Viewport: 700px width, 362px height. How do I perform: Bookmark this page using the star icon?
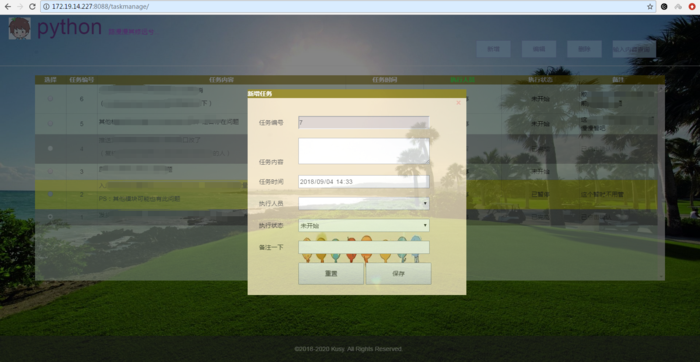click(x=650, y=7)
